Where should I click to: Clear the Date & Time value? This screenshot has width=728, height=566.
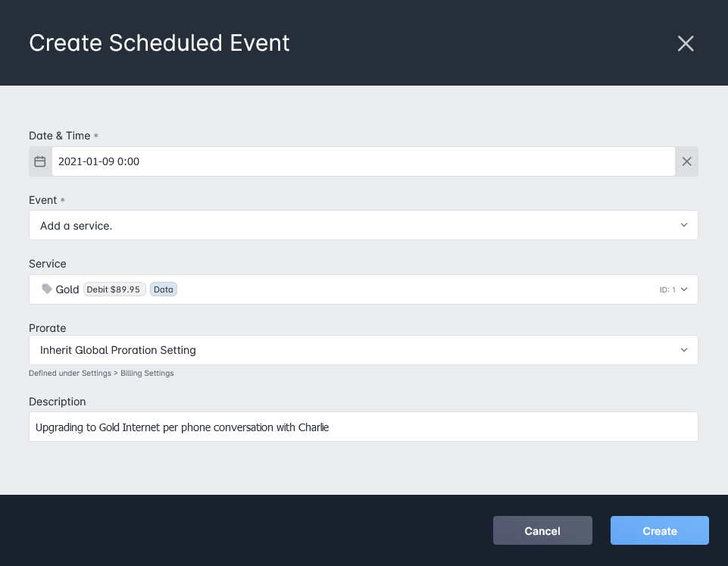[686, 161]
